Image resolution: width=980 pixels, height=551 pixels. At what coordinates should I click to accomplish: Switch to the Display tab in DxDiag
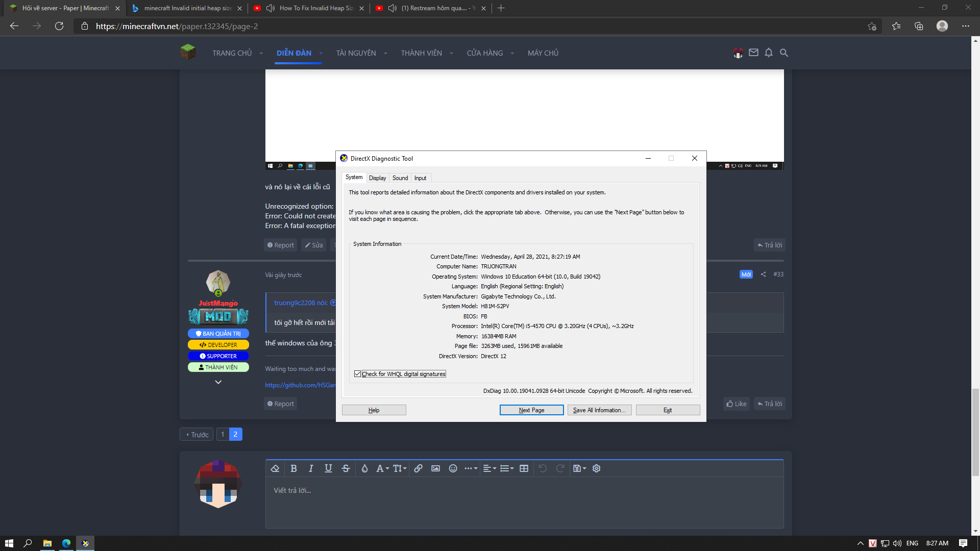(x=377, y=178)
